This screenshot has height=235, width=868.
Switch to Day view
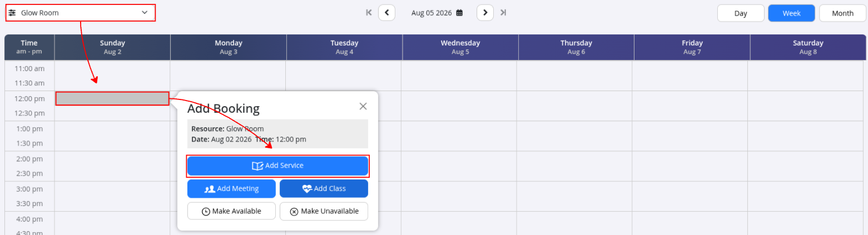coord(741,13)
